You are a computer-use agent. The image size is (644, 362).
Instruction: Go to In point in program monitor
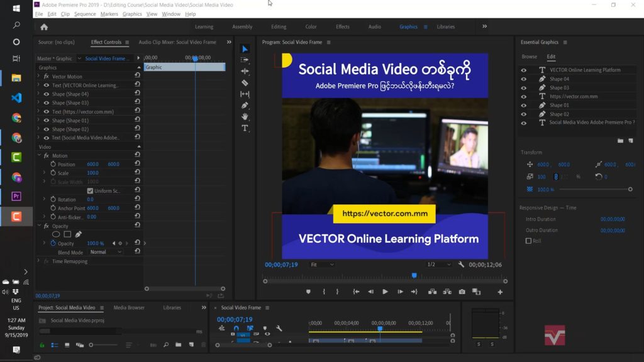tap(356, 292)
